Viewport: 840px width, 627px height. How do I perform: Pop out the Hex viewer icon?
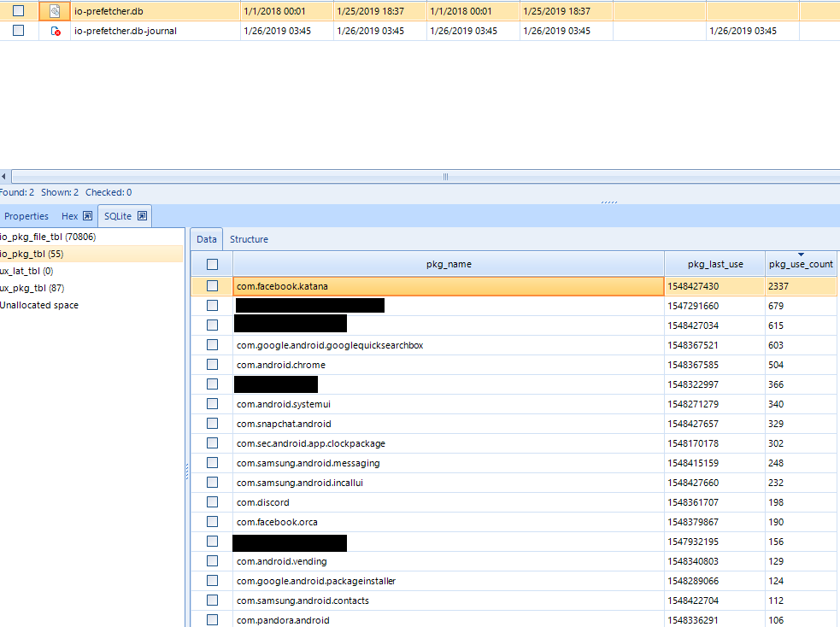[x=88, y=216]
